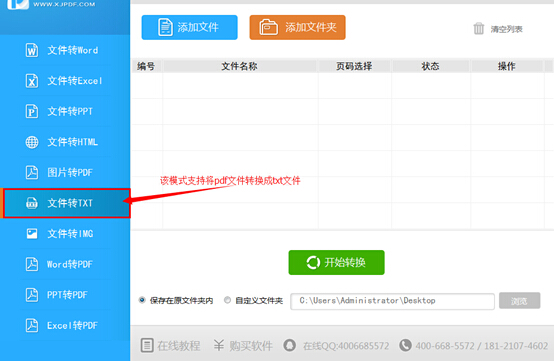Click the 添加文件夹 button label

pos(311,27)
